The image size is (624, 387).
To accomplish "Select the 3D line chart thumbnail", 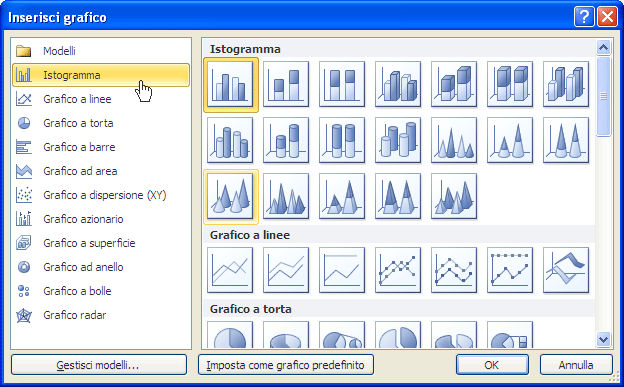I will (566, 270).
